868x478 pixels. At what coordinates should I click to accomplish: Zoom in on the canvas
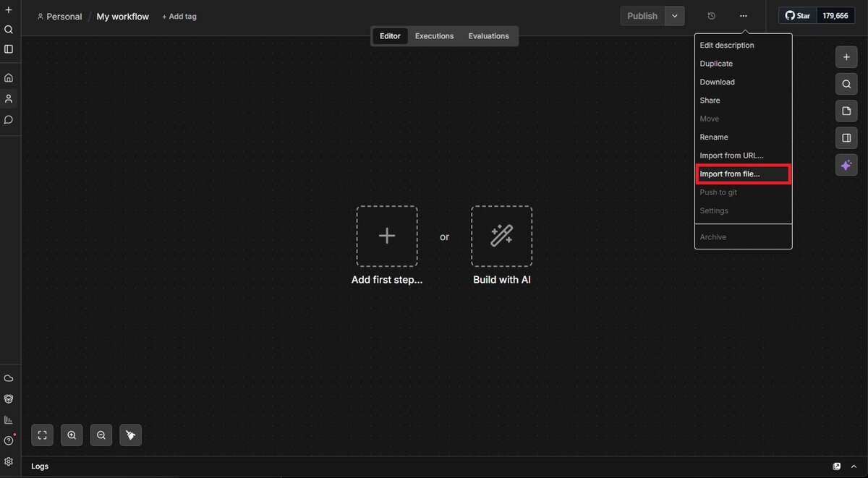click(72, 435)
